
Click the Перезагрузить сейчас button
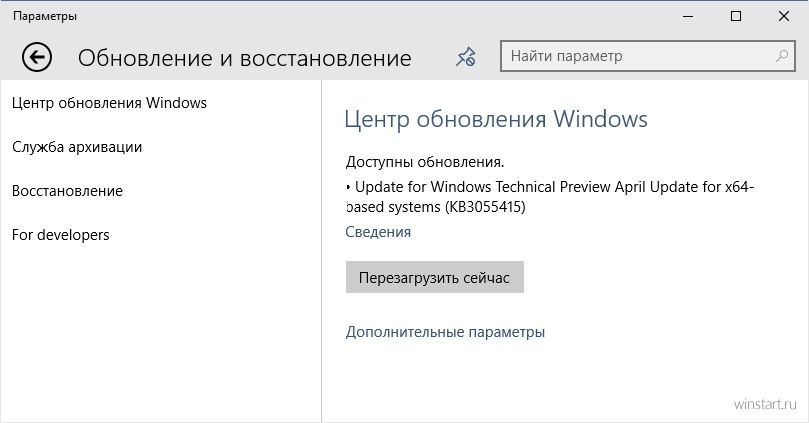pos(434,278)
